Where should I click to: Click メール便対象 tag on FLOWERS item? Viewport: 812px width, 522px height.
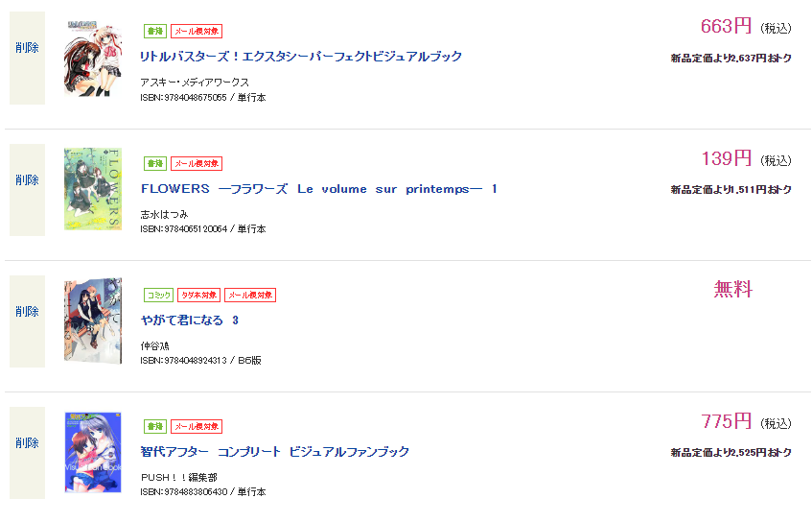click(x=197, y=163)
